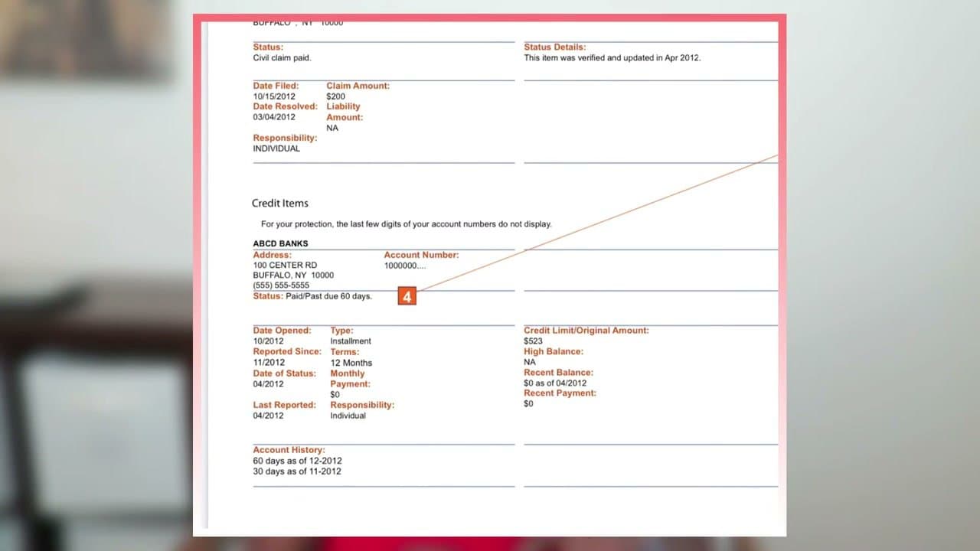Click the Account History section header
The image size is (980, 551).
289,449
